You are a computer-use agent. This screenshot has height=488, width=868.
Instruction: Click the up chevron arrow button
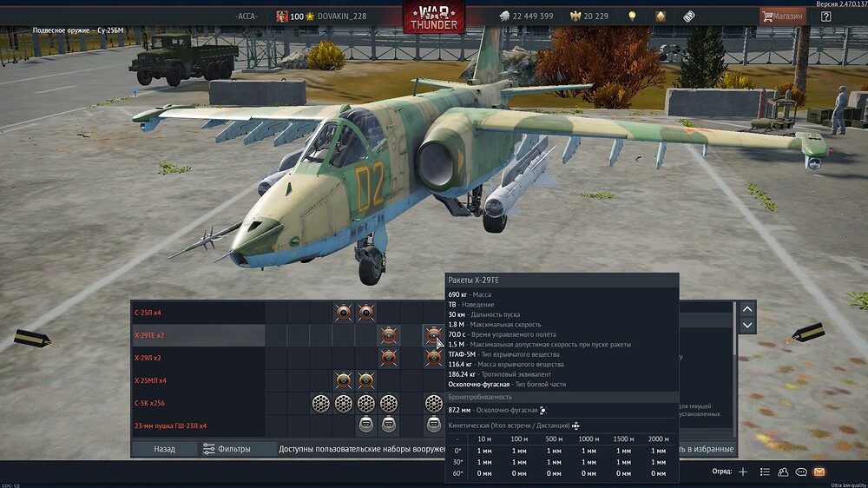coord(747,309)
